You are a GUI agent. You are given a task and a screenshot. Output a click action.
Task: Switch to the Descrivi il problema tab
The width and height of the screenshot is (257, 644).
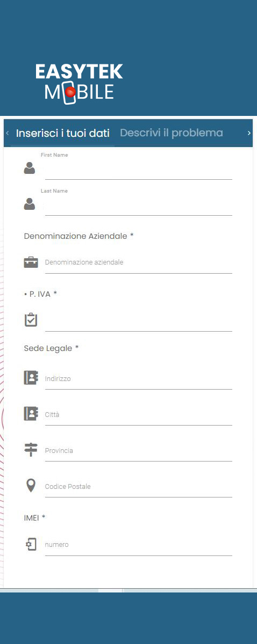pyautogui.click(x=171, y=133)
